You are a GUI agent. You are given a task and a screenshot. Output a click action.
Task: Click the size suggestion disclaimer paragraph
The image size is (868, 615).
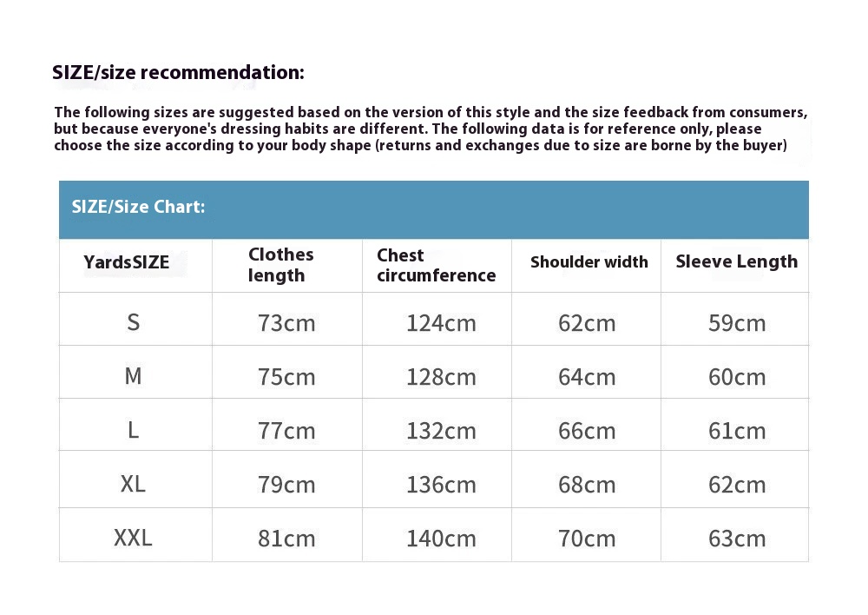tap(431, 129)
